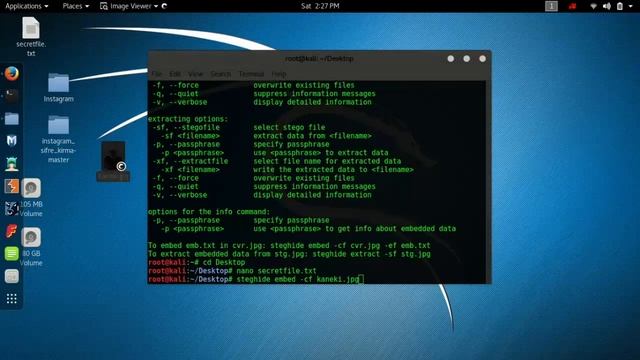Select secretfile.txt on the desktop
This screenshot has height=360, width=640.
coord(31,37)
